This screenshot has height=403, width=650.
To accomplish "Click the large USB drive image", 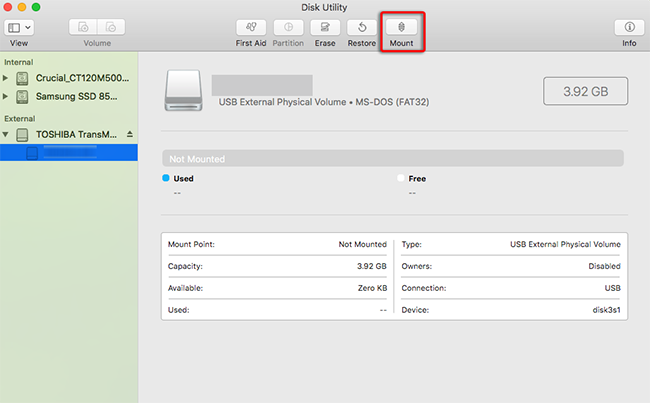I will (x=184, y=90).
